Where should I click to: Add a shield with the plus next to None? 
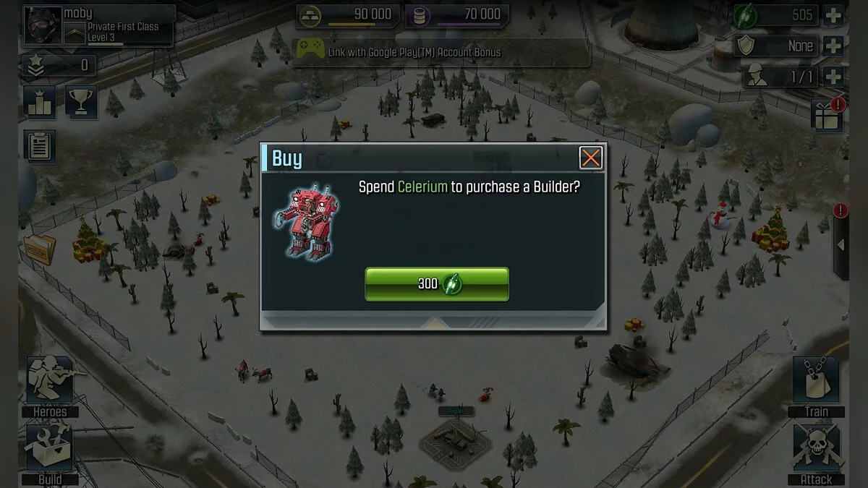tap(833, 46)
